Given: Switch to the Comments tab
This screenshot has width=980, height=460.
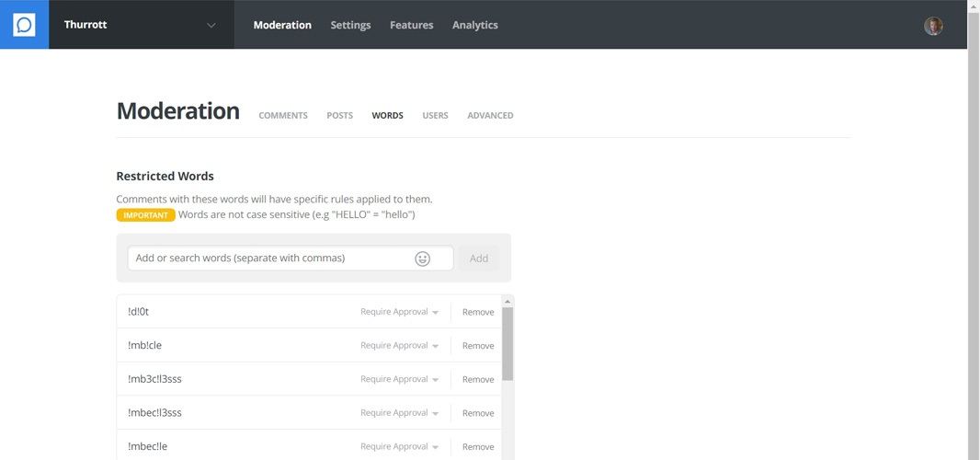Looking at the screenshot, I should click(x=283, y=116).
